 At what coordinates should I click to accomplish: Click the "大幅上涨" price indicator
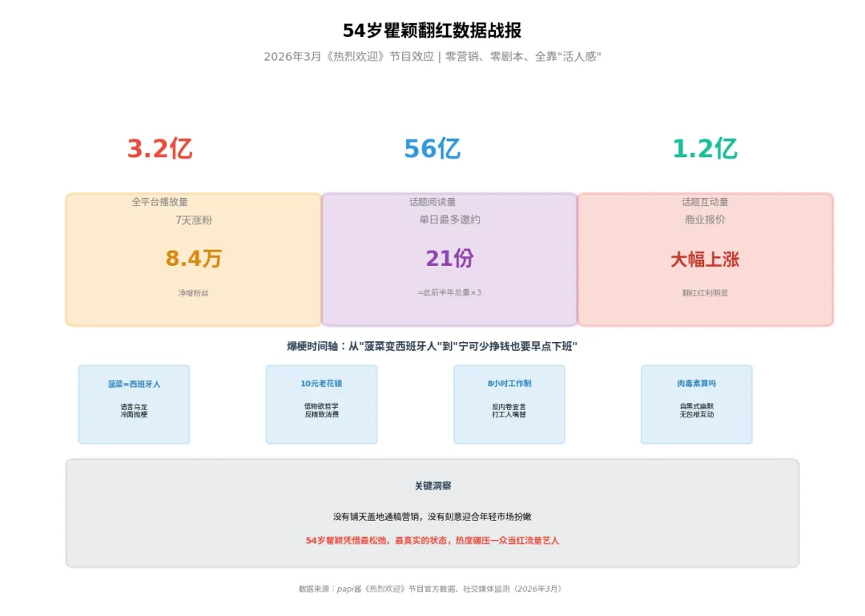point(704,260)
